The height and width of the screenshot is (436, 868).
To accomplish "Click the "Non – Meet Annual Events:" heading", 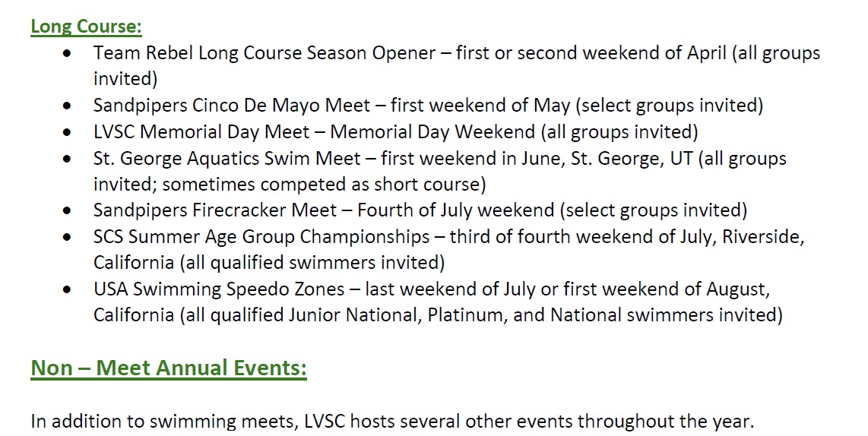I will coord(169,368).
